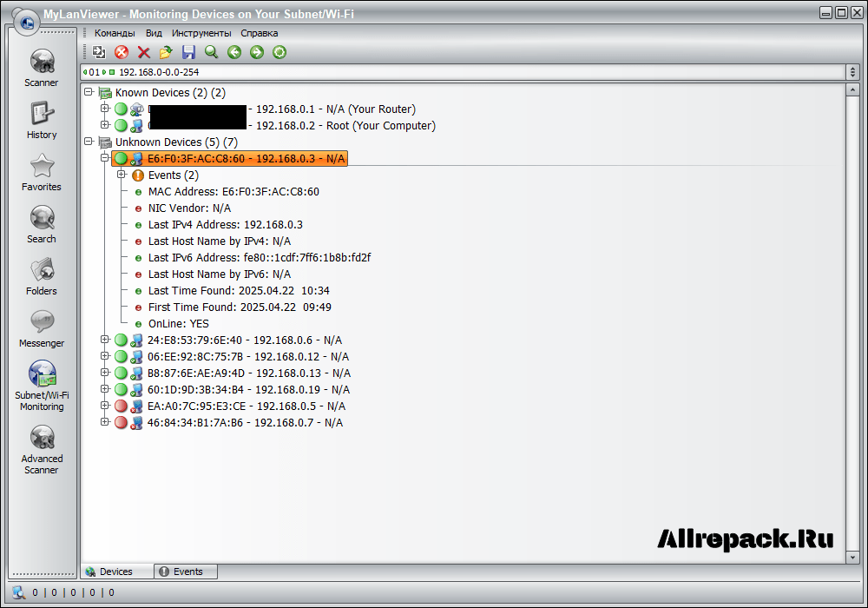The width and height of the screenshot is (868, 608).
Task: Go to Favorites in sidebar
Action: coord(42,172)
